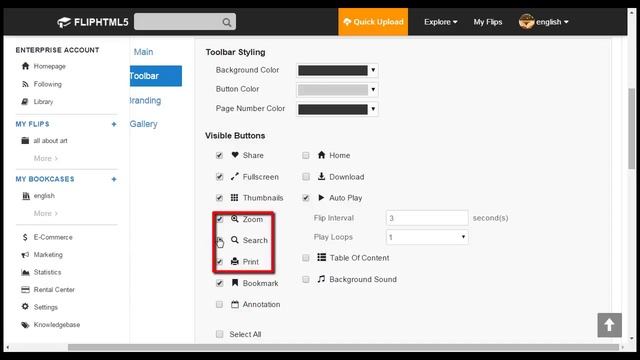640x360 pixels.
Task: Click the all about art folder icon
Action: click(25, 140)
